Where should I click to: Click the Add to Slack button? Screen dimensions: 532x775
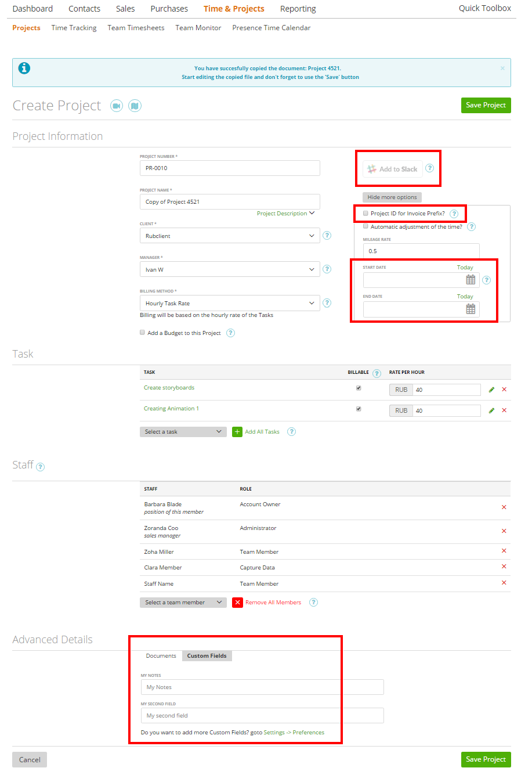(x=393, y=169)
